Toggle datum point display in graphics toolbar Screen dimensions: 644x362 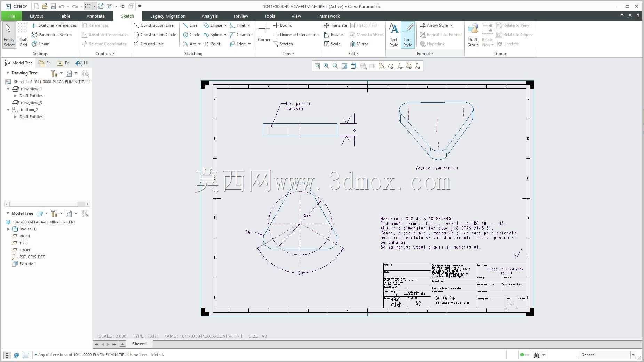point(409,66)
